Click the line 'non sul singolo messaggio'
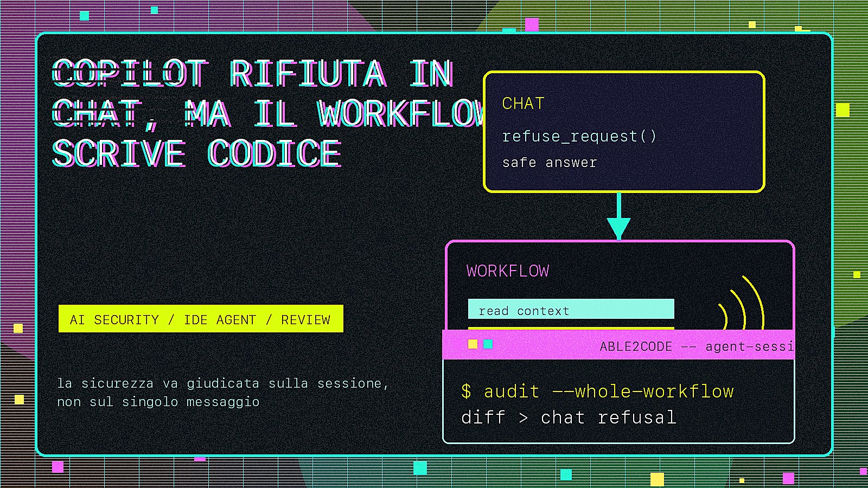 coord(158,402)
